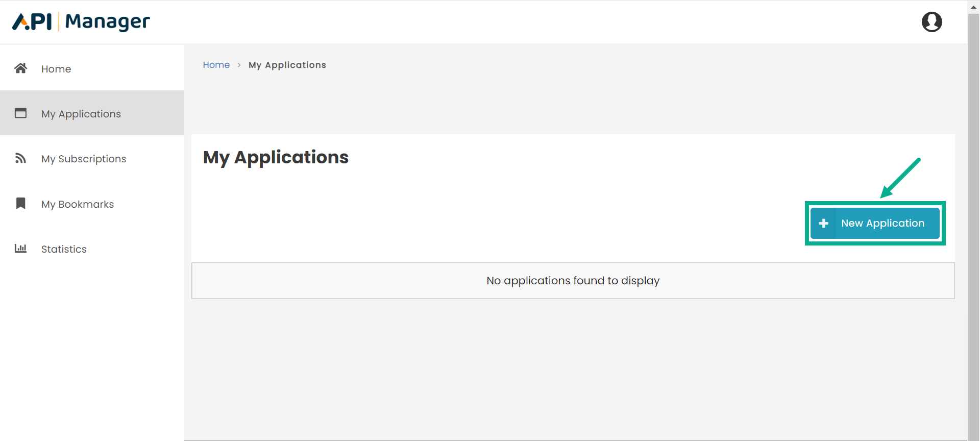Click the Home house icon in sidebar
This screenshot has width=980, height=441.
[20, 68]
